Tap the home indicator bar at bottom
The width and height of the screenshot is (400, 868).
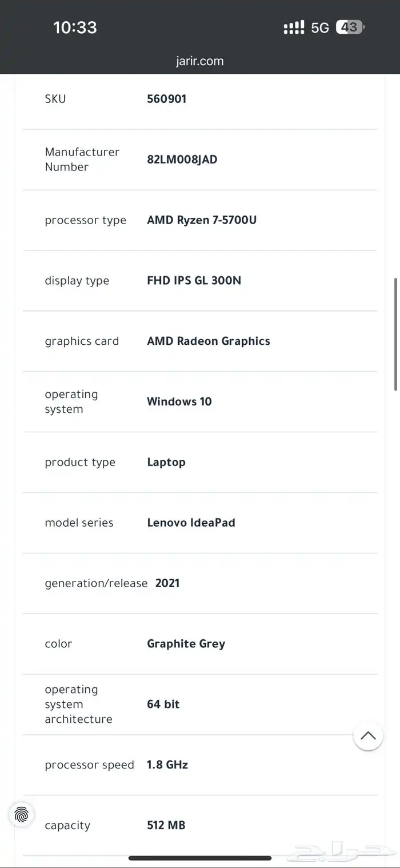pos(200,858)
